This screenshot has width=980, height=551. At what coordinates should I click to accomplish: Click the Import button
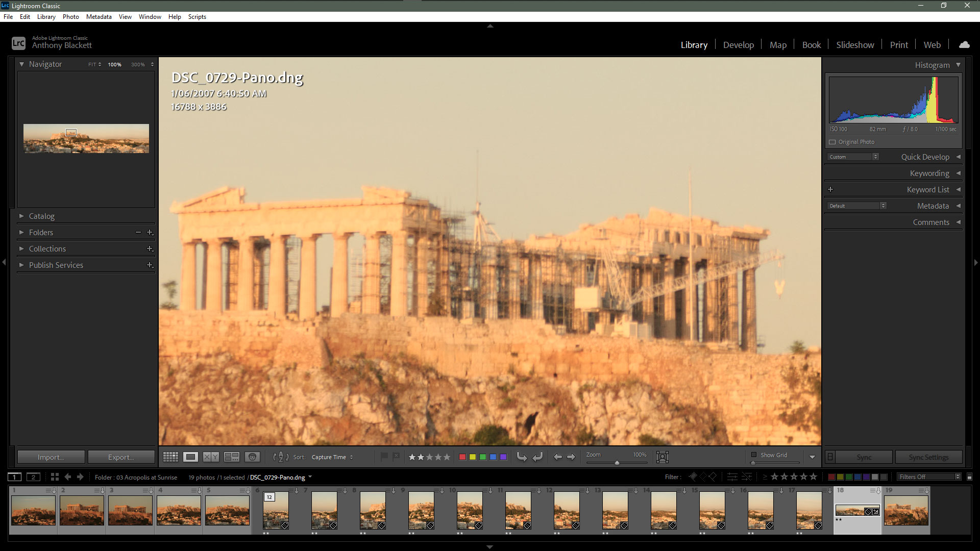click(51, 457)
